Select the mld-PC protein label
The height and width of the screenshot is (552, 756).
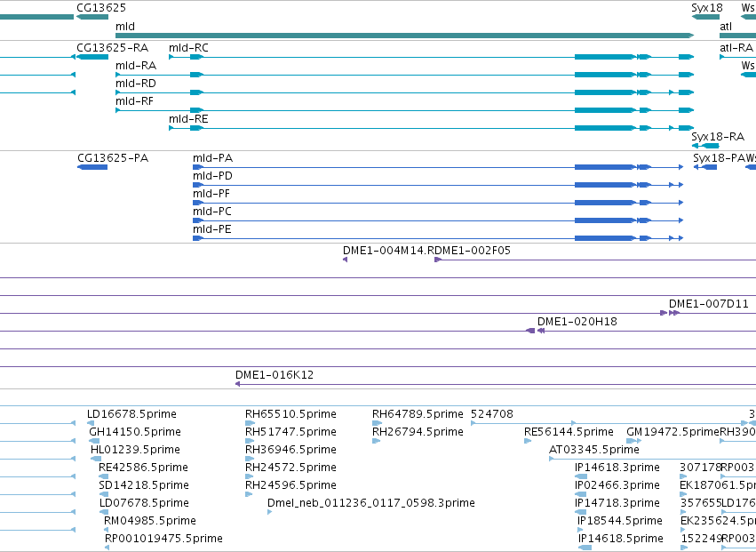[x=212, y=212]
